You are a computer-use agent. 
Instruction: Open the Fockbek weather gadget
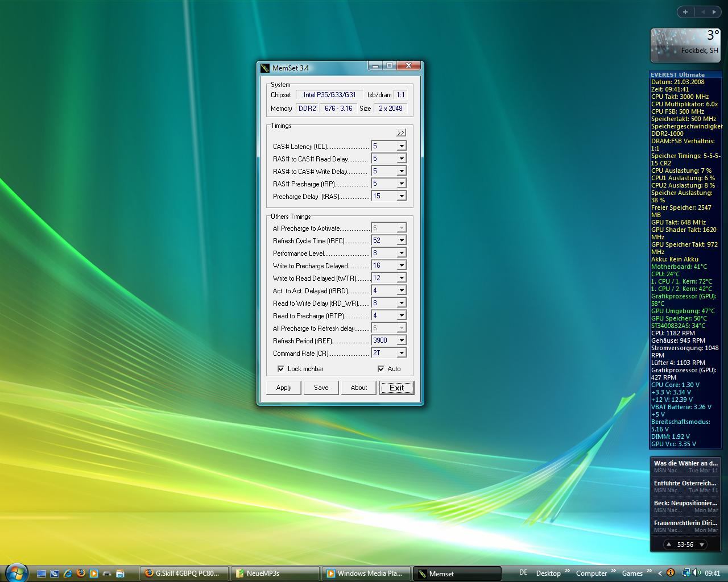[685, 45]
